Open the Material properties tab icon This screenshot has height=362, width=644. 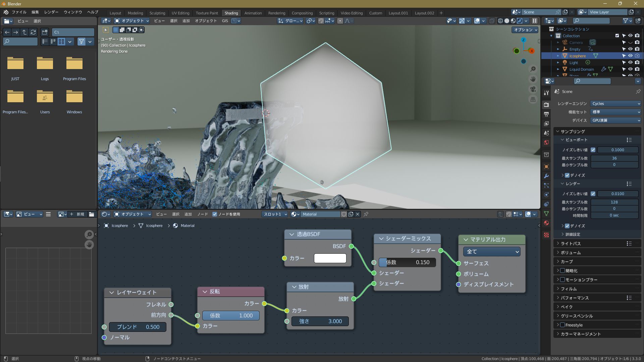coord(546,223)
